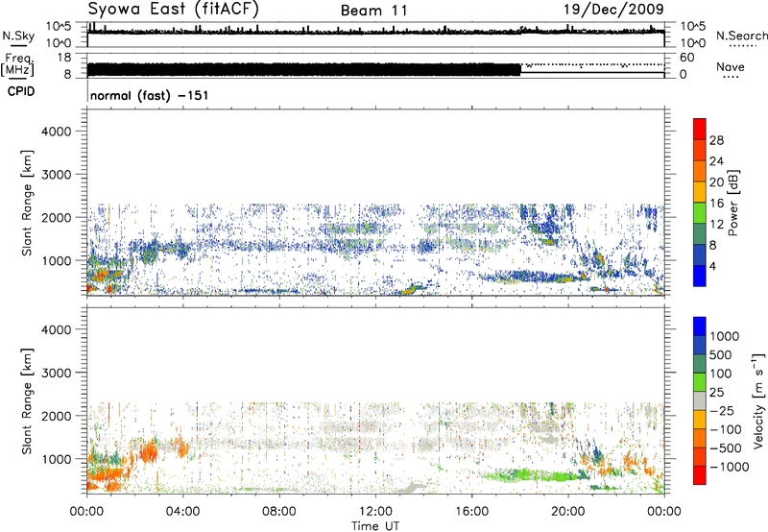This screenshot has width=768, height=532.
Task: Click the "Nave" legend label
Action: [x=731, y=66]
